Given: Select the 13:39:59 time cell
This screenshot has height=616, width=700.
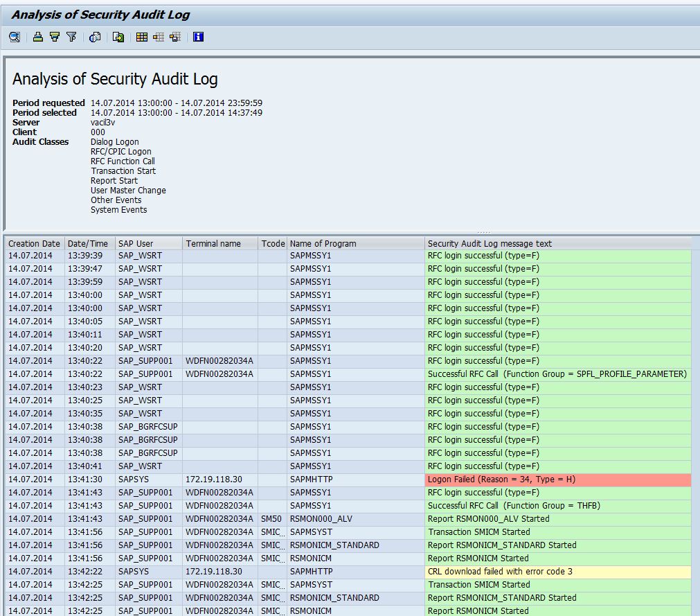Looking at the screenshot, I should (90, 282).
